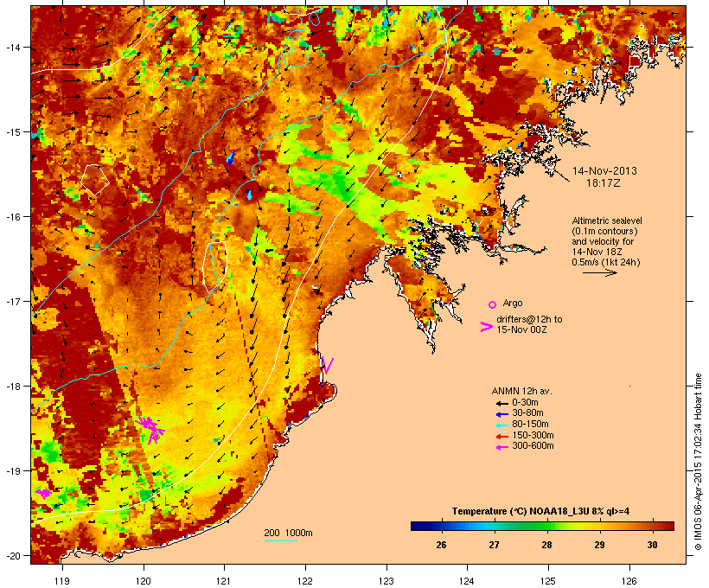This screenshot has height=588, width=709.
Task: Click the white closed contour near 16.7S 120.9E
Action: point(215,267)
